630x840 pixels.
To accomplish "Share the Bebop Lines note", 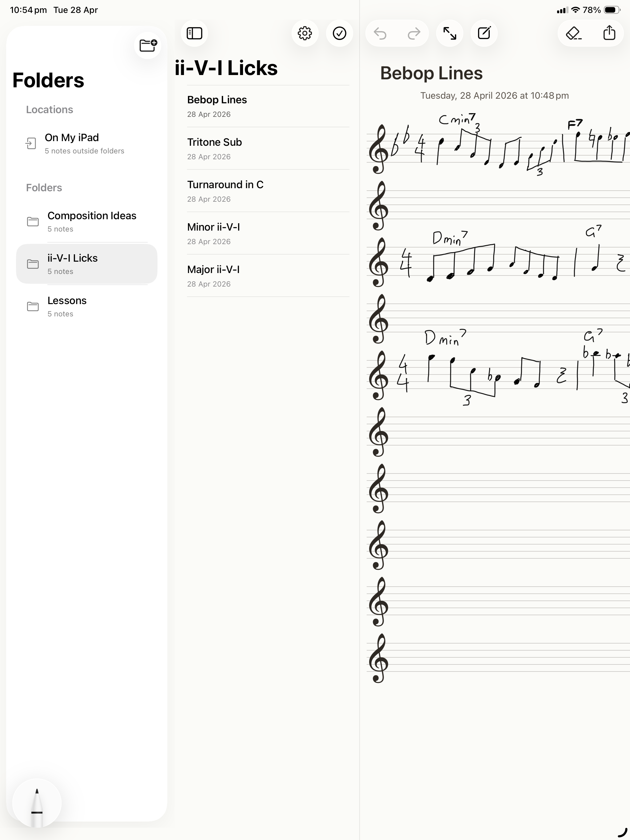I will click(609, 34).
